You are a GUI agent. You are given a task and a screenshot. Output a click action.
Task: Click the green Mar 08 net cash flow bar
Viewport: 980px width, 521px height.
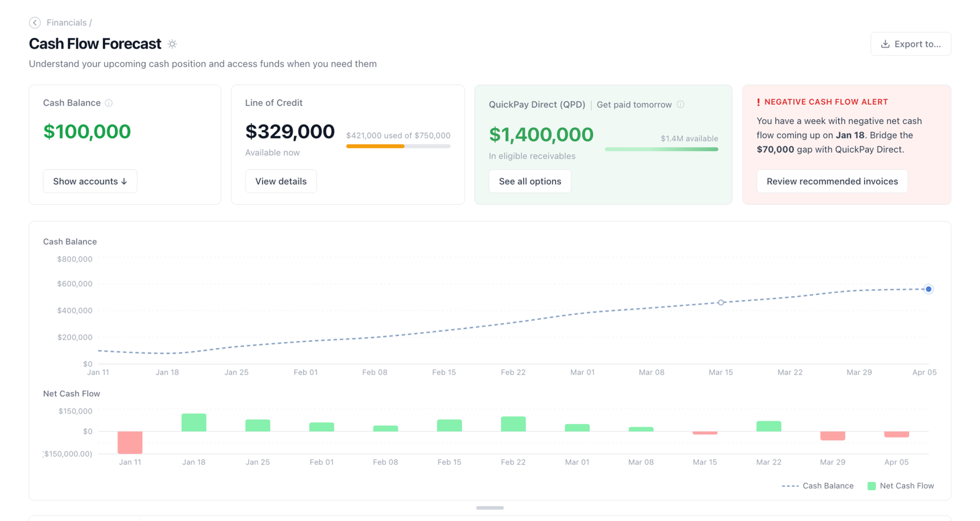[641, 430]
